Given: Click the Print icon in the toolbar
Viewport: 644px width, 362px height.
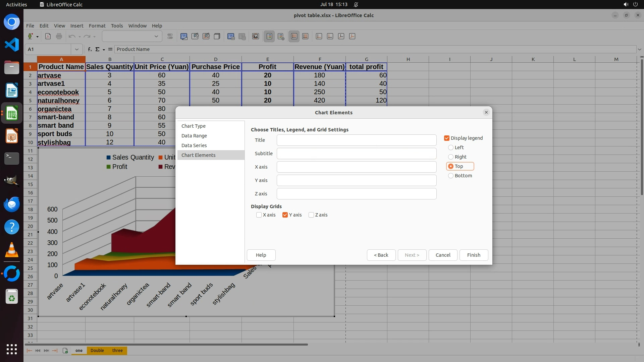Looking at the screenshot, I should 59,36.
